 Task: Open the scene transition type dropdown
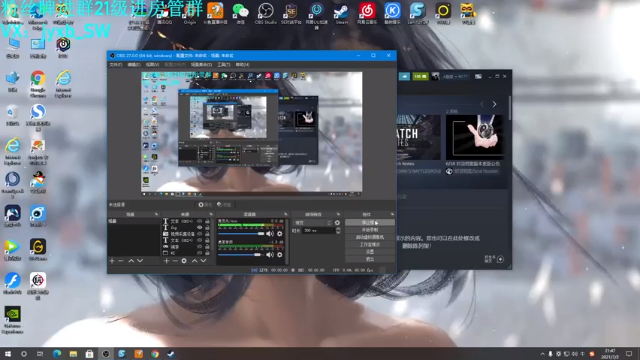pyautogui.click(x=313, y=222)
